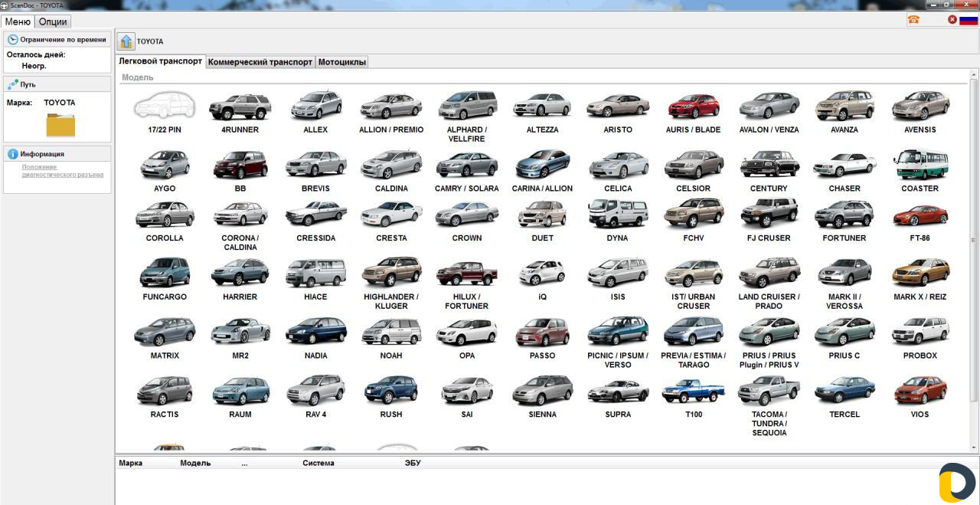Click the red circle icon near the flag
The width and height of the screenshot is (980, 505).
pyautogui.click(x=952, y=20)
